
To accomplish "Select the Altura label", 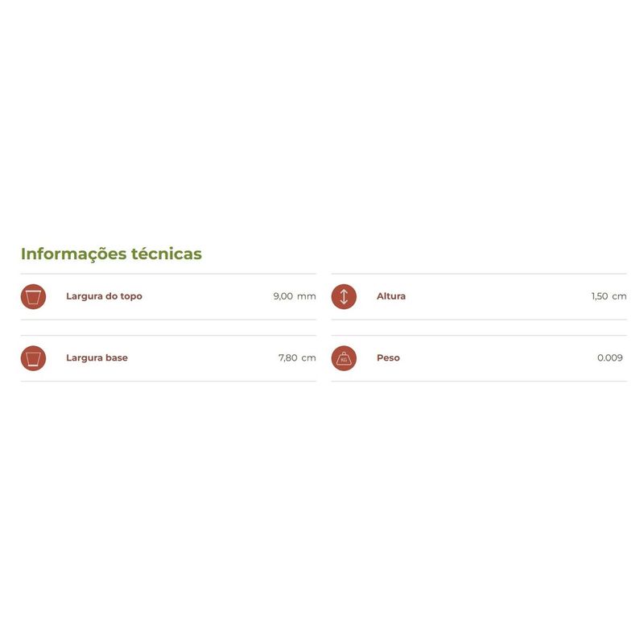I will tap(391, 296).
